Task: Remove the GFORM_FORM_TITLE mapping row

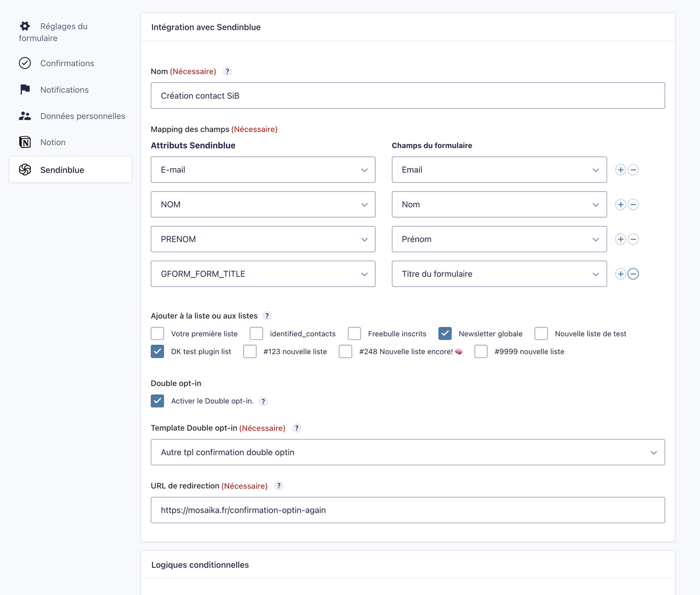Action: [633, 274]
